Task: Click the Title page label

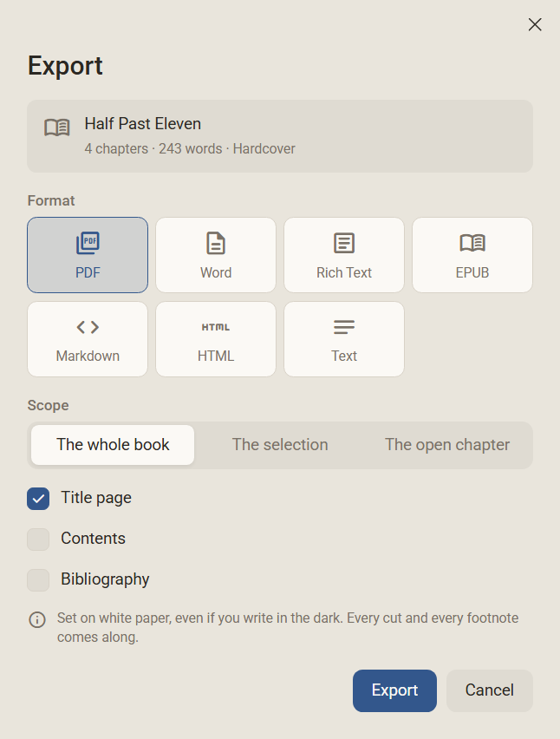Action: coord(96,498)
